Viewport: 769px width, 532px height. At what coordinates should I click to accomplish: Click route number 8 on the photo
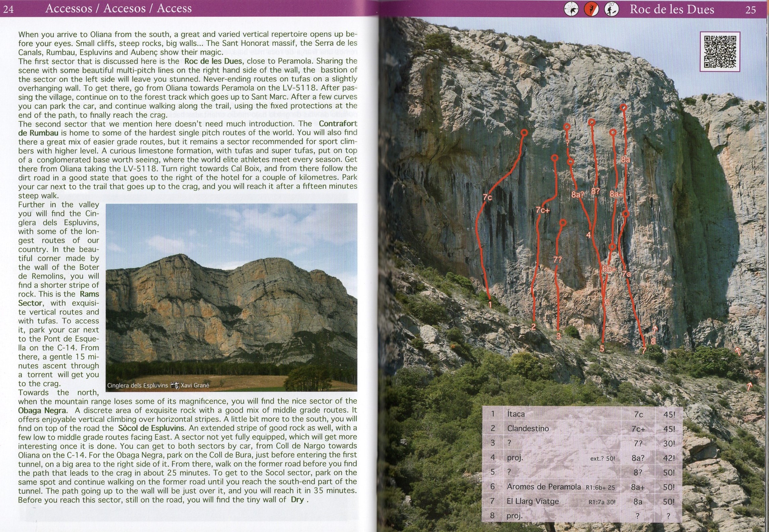pyautogui.click(x=653, y=342)
